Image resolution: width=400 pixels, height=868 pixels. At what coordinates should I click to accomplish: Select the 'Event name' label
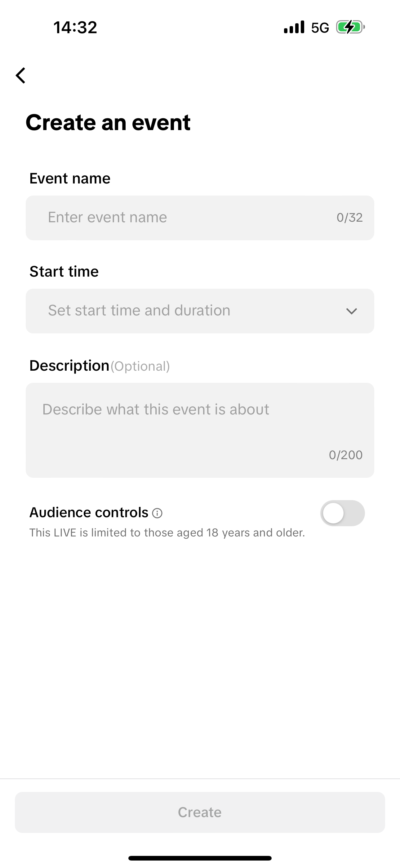click(x=70, y=178)
